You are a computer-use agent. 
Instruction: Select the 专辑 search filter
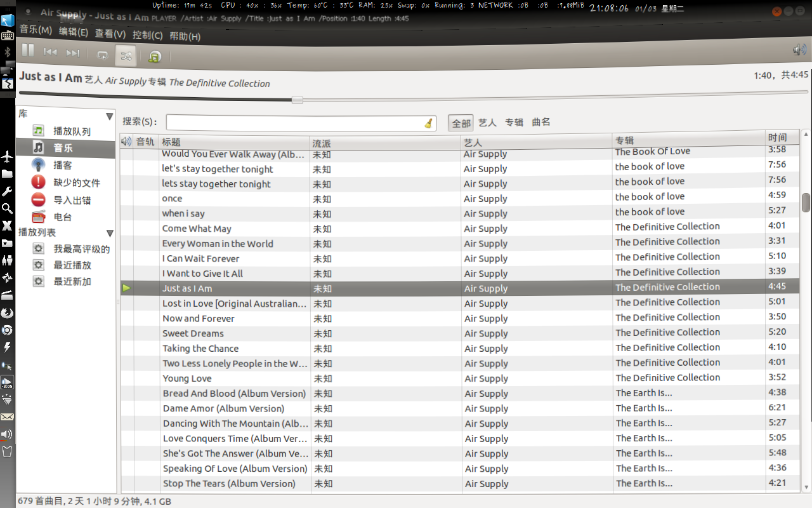point(514,123)
